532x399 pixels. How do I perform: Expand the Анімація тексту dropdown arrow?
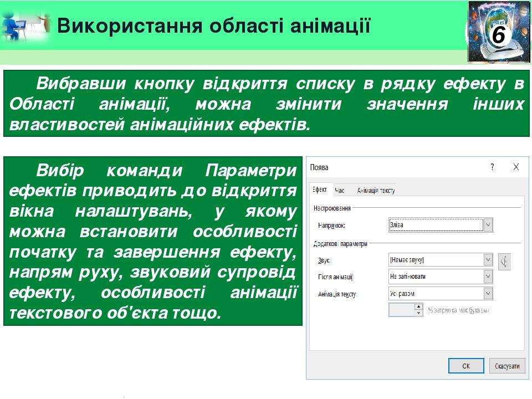[488, 294]
